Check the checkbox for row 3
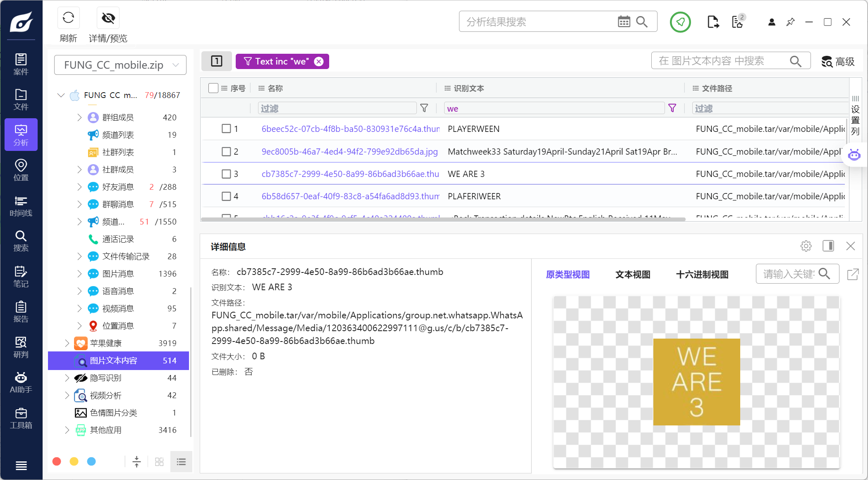This screenshot has width=868, height=480. (226, 174)
